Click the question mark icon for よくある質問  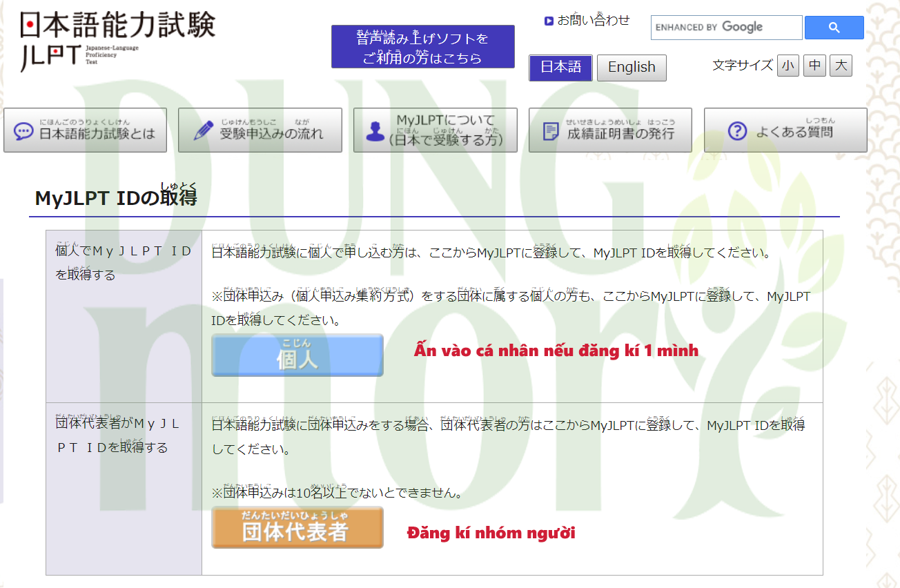point(737,131)
